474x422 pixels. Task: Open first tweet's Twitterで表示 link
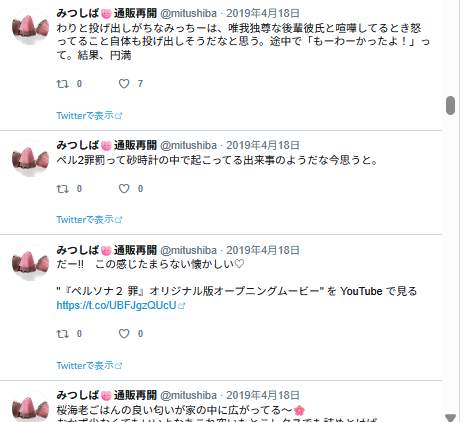[89, 116]
